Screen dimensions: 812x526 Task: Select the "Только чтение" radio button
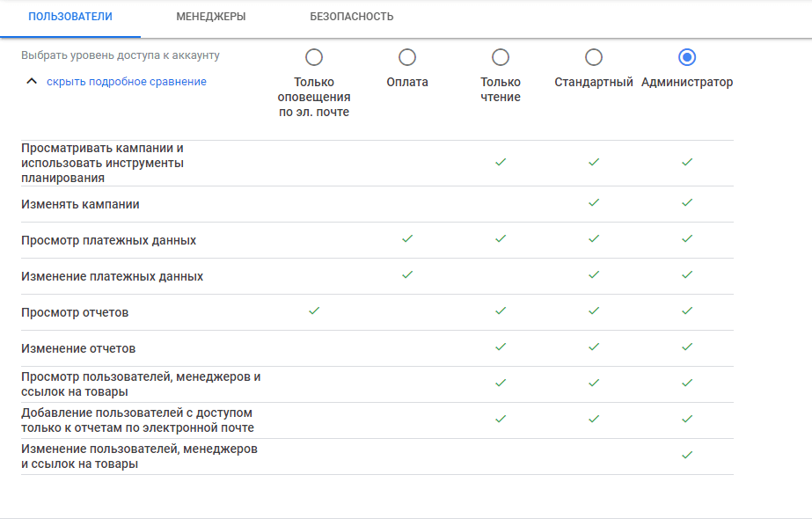tap(501, 57)
